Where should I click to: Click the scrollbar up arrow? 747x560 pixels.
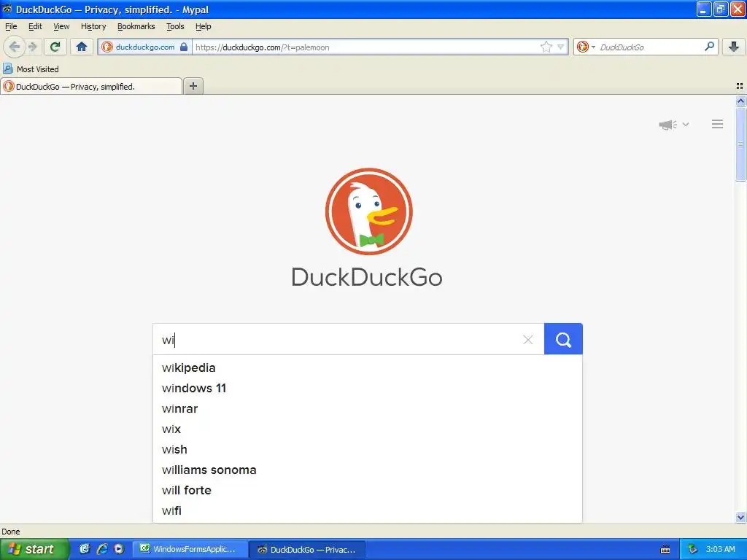pos(740,101)
